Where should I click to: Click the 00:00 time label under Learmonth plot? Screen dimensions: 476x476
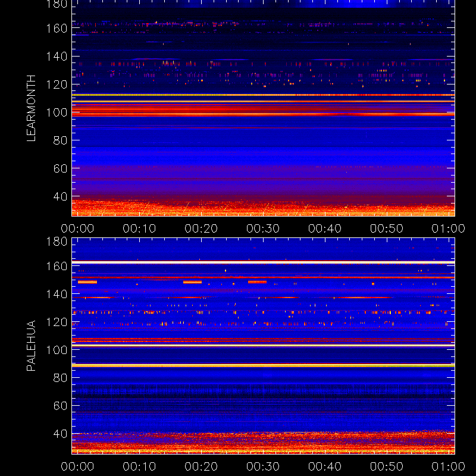click(77, 228)
